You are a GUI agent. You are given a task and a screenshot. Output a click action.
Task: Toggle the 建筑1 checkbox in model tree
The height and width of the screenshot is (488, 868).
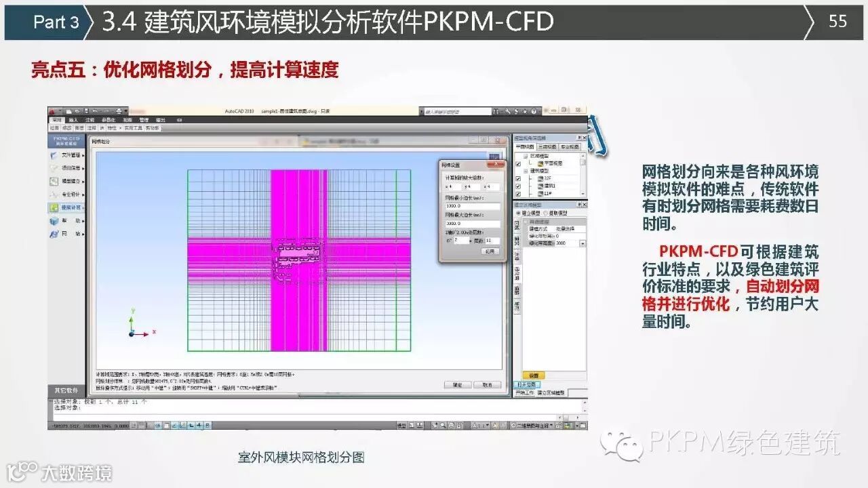click(519, 186)
